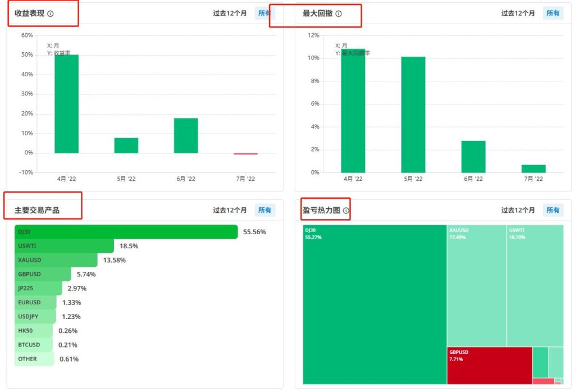
Task: Click the May '22 max drawdown bar
Action: coord(413,115)
